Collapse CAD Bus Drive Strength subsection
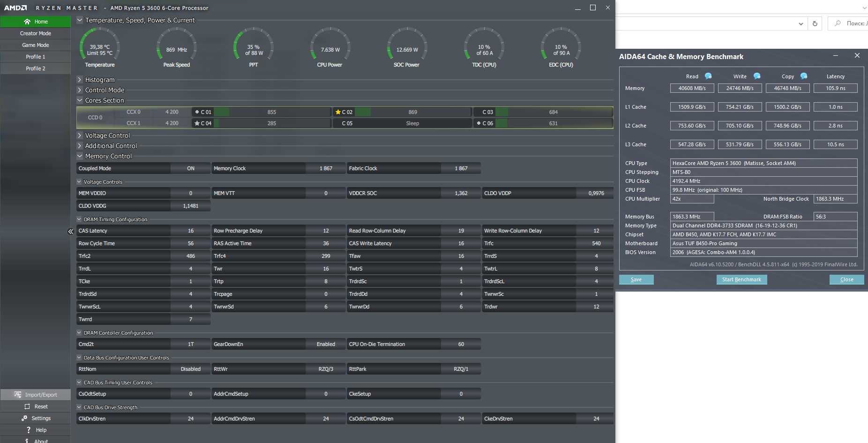Screen dimensions: 868x443 (x=79, y=407)
